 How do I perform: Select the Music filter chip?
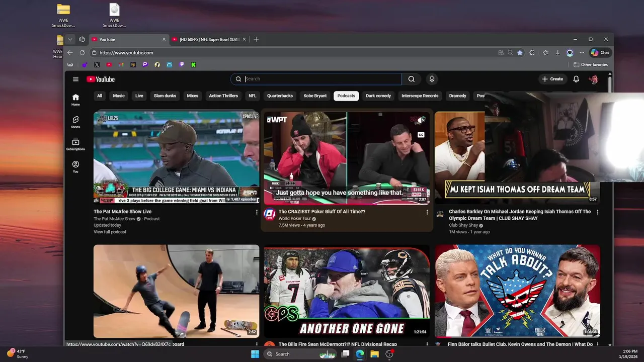[119, 96]
